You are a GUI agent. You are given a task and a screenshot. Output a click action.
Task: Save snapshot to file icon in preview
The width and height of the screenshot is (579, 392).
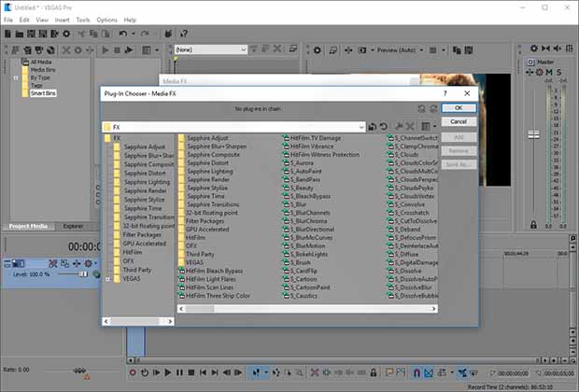pos(469,49)
